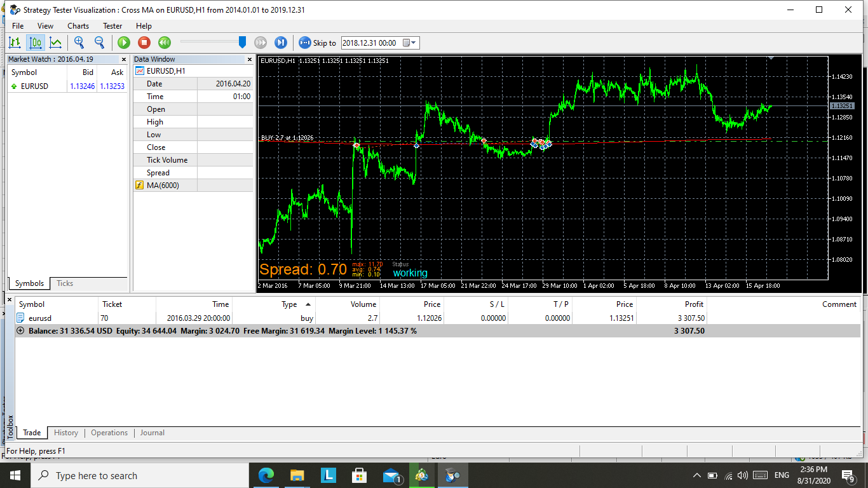Open Microsoft Store from the taskbar

tap(360, 475)
